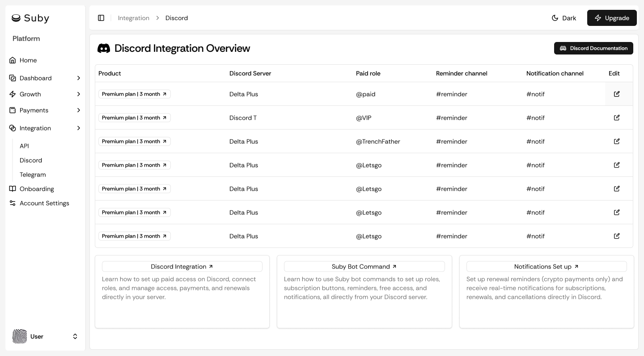Image resolution: width=644 pixels, height=356 pixels.
Task: Expand the Growth submenu chevron
Action: pos(79,94)
